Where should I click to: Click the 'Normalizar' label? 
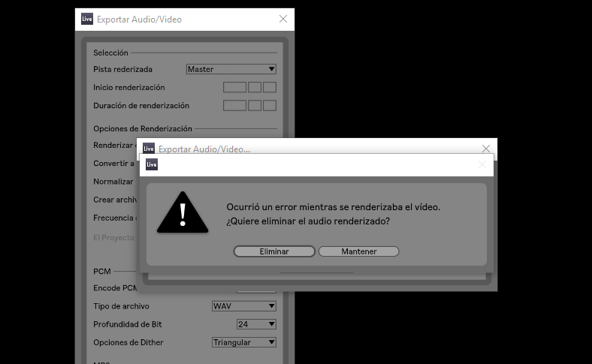click(113, 182)
